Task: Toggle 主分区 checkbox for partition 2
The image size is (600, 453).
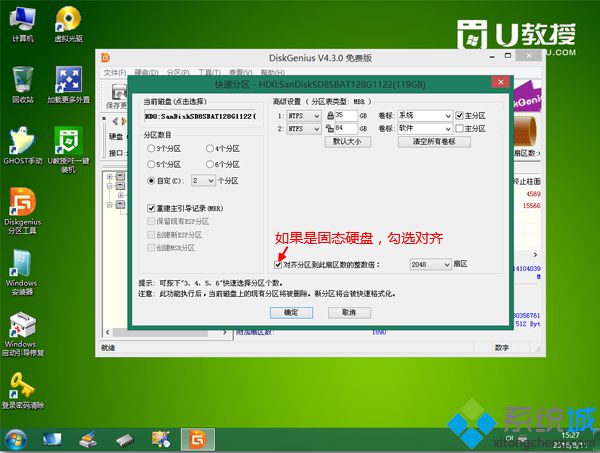Action: (x=459, y=129)
